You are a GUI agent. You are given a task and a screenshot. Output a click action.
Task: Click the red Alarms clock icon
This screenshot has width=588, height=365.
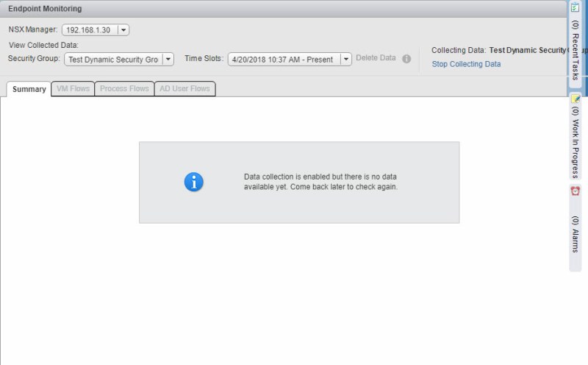point(576,191)
